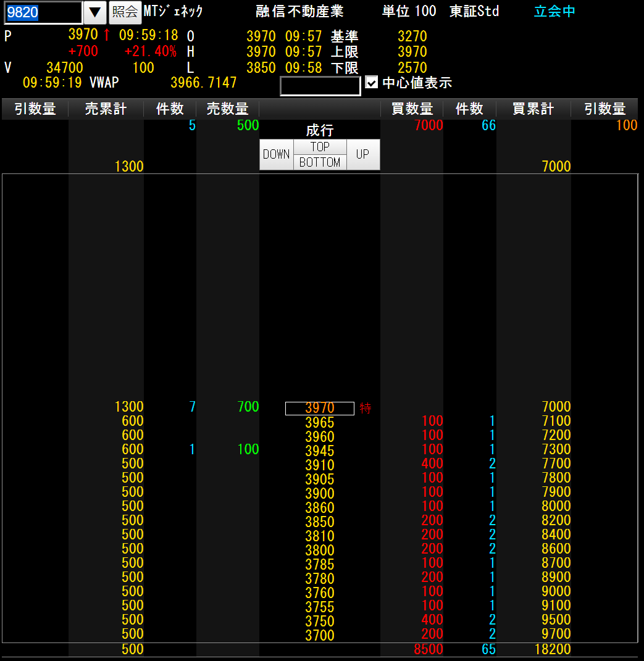
Task: Click the UP button
Action: pyautogui.click(x=362, y=154)
